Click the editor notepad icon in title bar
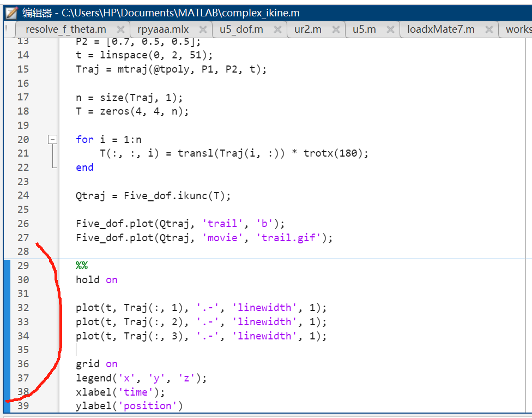Image resolution: width=532 pixels, height=418 pixels. coord(11,13)
